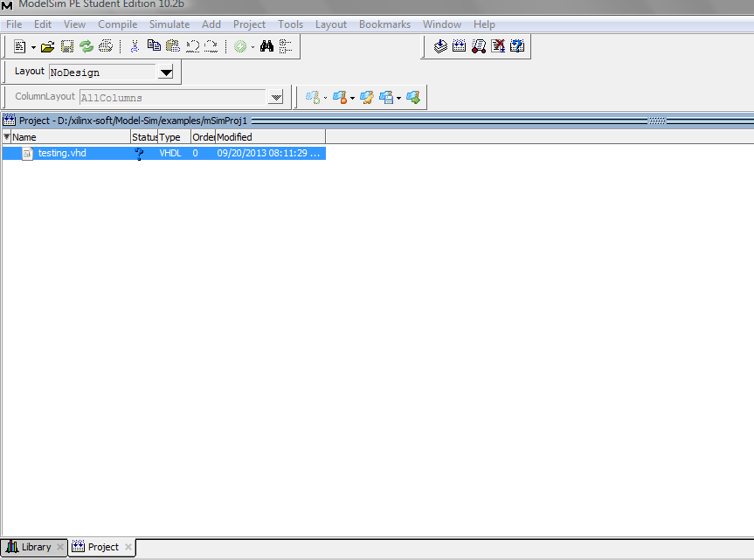754x560 pixels.
Task: Sort by the Modified column header
Action: [x=271, y=137]
